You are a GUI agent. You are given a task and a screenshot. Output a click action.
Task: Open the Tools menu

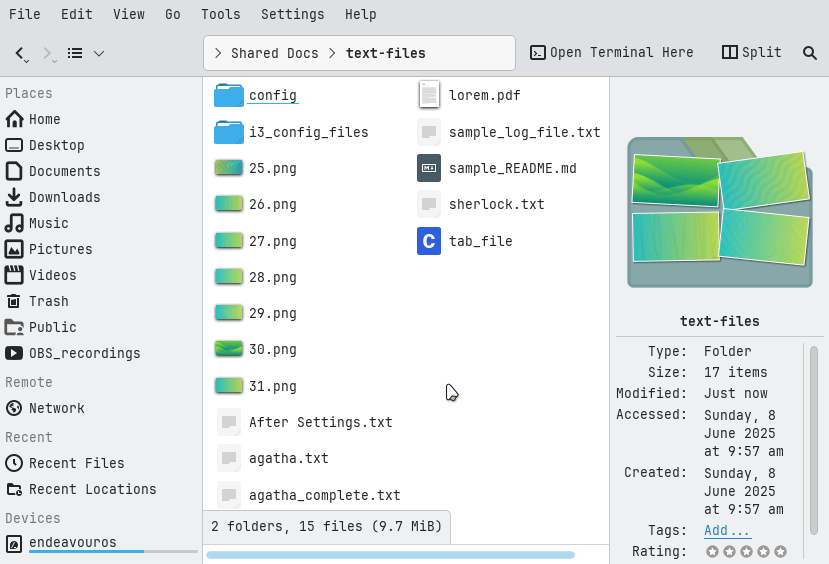pos(220,14)
